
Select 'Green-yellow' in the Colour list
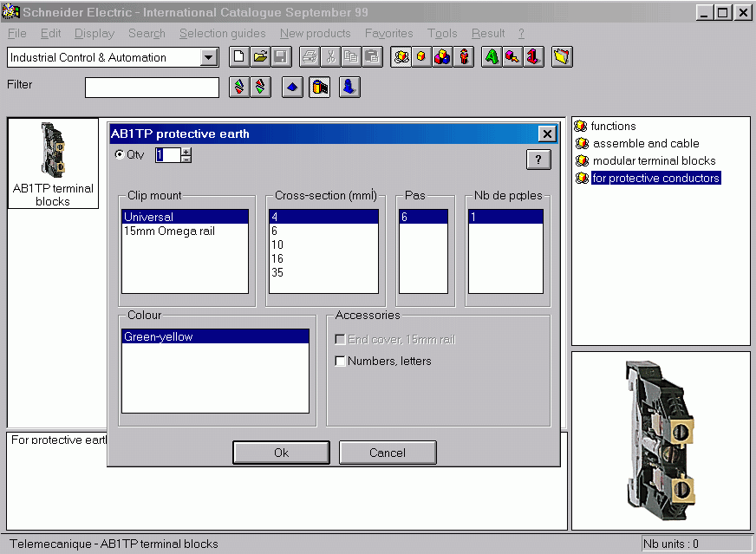[x=216, y=336]
